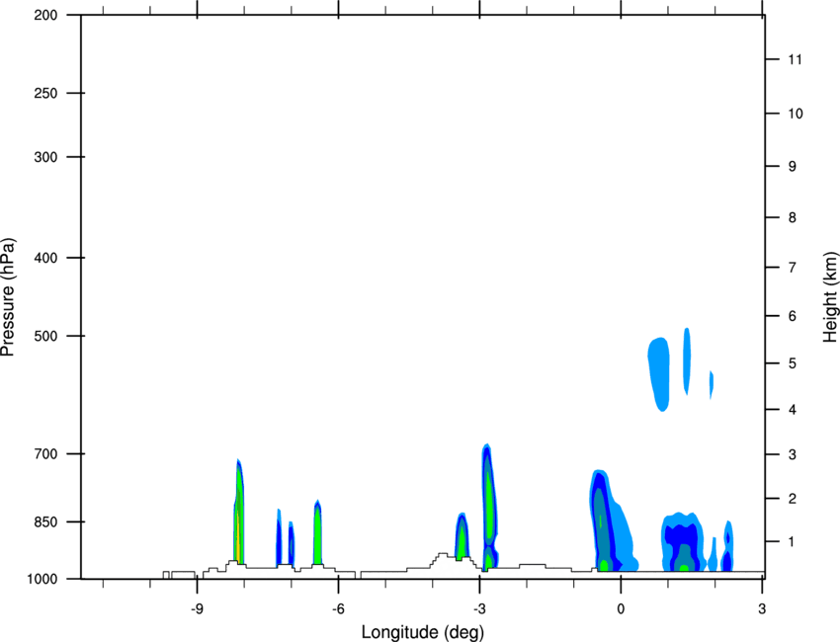Pick the 7 km height tick label

click(793, 267)
